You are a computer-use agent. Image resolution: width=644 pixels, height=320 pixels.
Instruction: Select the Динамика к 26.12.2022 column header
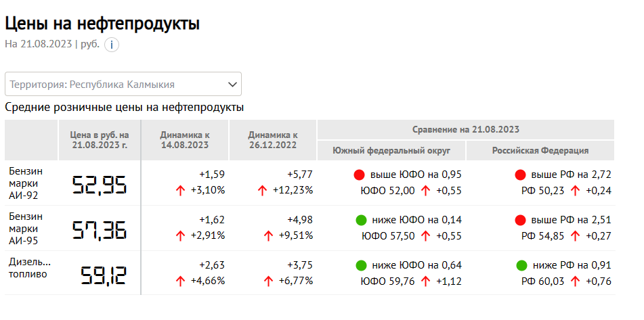(273, 140)
